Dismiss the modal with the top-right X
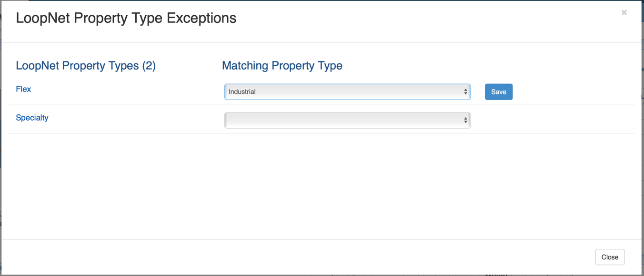644x276 pixels. 624,12
